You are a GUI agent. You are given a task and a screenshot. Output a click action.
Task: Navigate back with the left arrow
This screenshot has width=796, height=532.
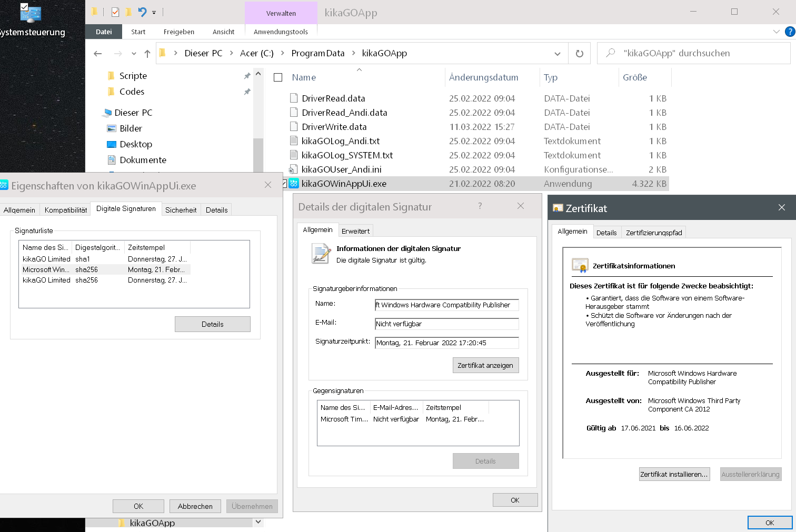pyautogui.click(x=98, y=54)
